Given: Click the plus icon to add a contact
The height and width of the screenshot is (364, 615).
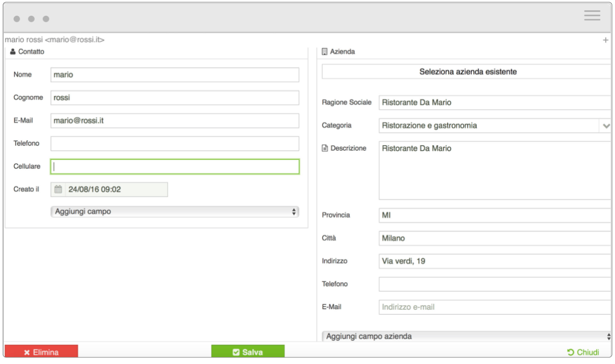Looking at the screenshot, I should click(606, 39).
